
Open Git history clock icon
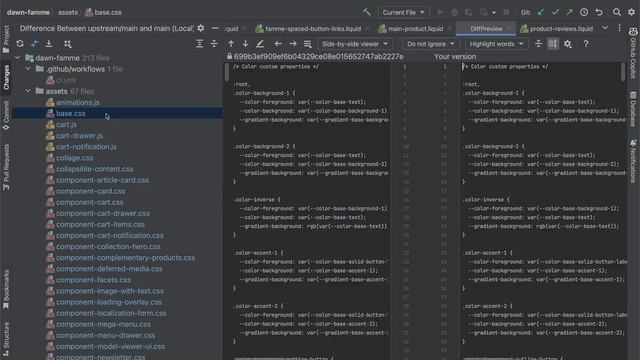pos(584,12)
